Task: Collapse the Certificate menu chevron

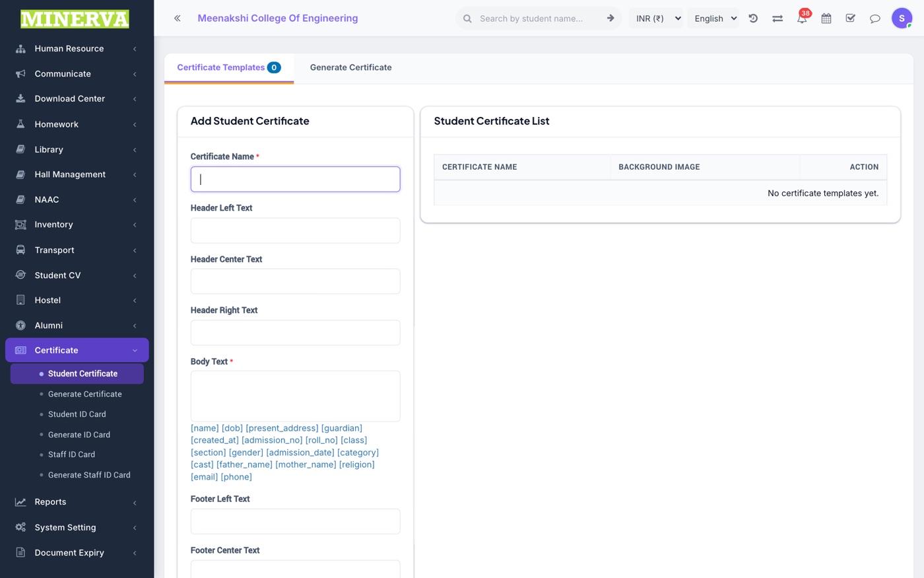Action: click(135, 351)
